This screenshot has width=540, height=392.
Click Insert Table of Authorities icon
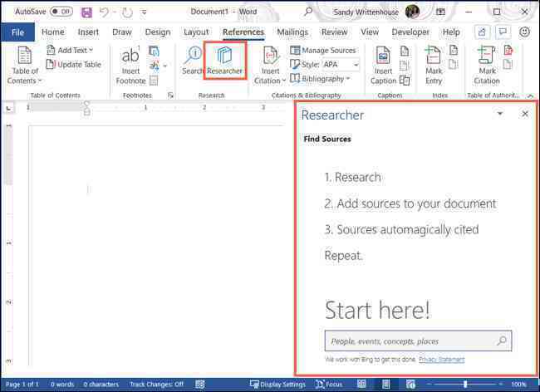click(508, 51)
